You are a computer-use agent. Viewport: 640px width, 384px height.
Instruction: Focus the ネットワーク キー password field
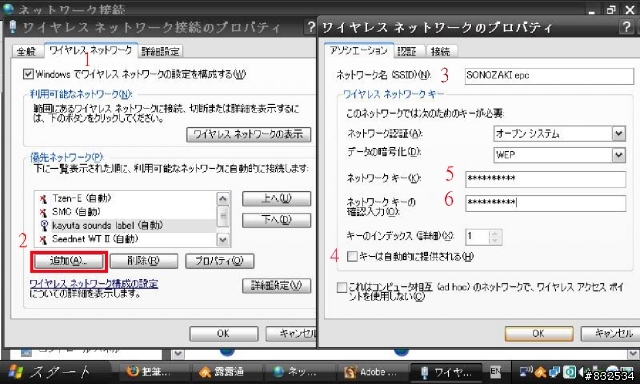545,179
